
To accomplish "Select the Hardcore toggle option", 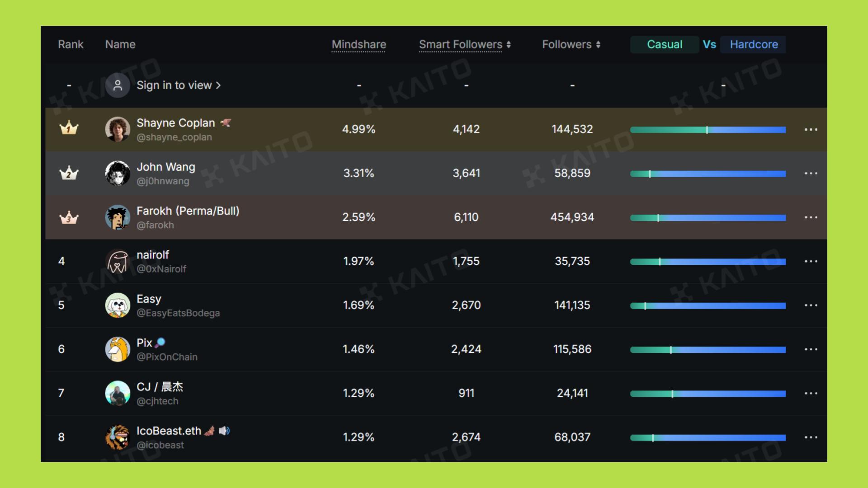I will pyautogui.click(x=753, y=44).
